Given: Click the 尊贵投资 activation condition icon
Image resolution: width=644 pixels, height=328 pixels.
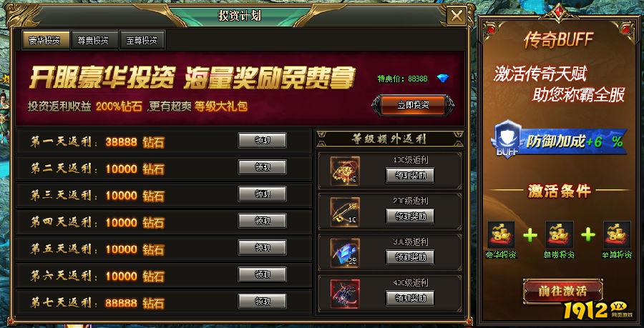Looking at the screenshot, I should click(x=560, y=235).
